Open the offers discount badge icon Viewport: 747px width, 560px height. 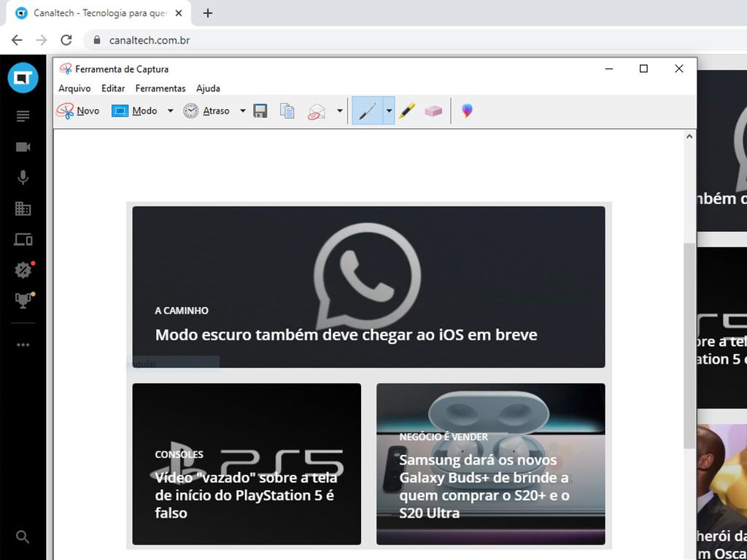(x=23, y=270)
